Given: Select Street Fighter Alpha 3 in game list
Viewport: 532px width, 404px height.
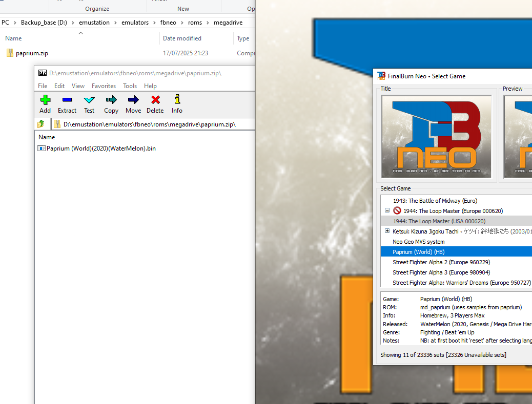Looking at the screenshot, I should pos(441,272).
